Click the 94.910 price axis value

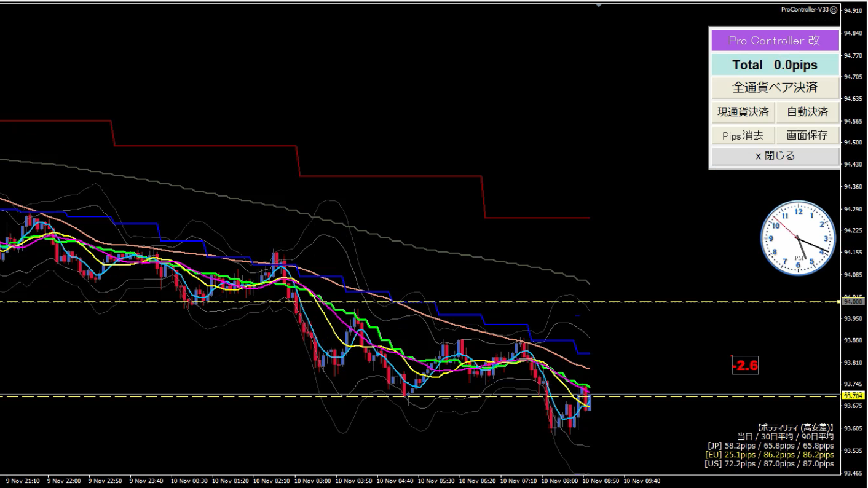[852, 10]
